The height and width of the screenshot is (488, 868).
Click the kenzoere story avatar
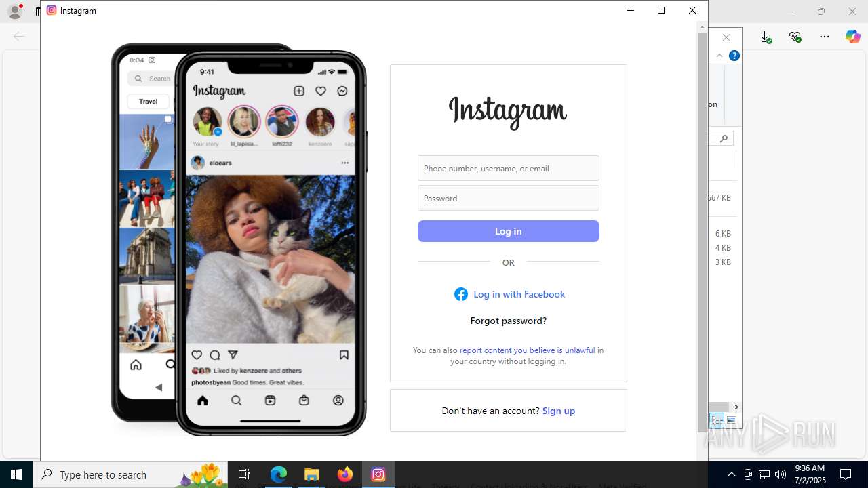coord(320,123)
